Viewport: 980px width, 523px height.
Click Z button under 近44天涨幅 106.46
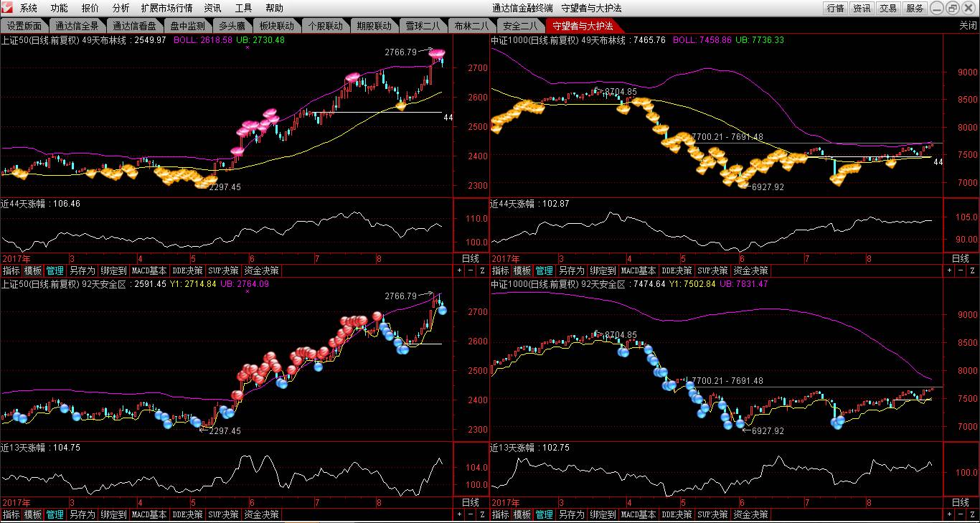(x=482, y=270)
